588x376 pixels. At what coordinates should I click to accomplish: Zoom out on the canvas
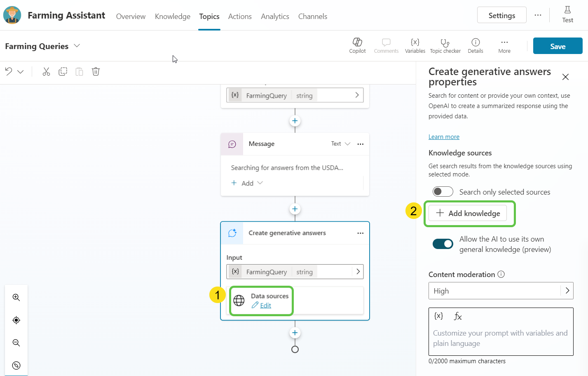16,343
